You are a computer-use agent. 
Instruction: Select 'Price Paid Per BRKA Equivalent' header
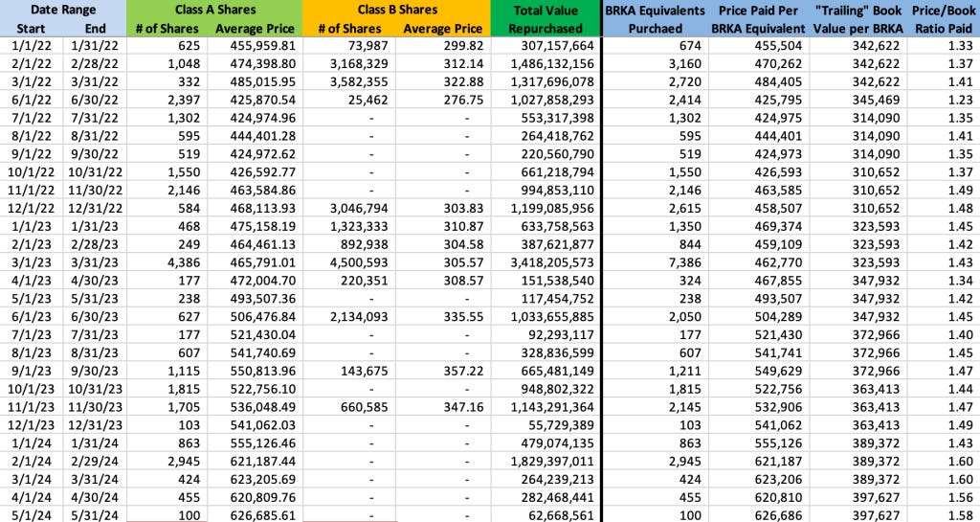[760, 19]
